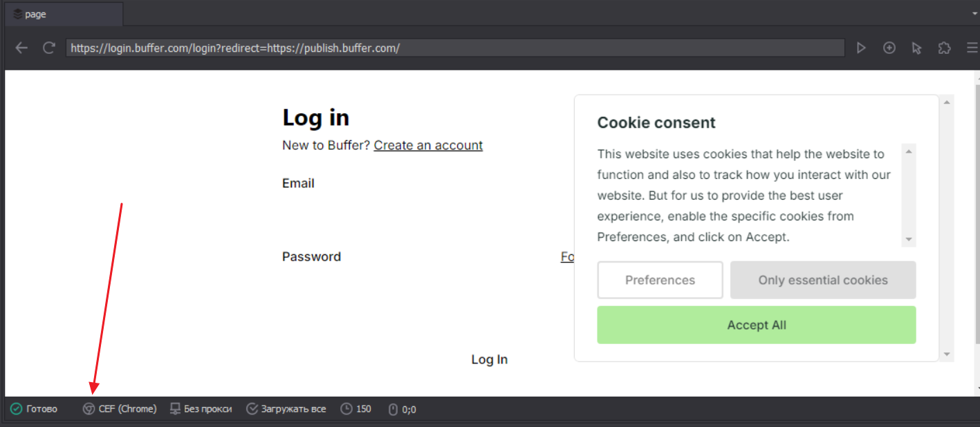Viewport: 980px width, 427px height.
Task: Open cookie Preferences
Action: (660, 280)
